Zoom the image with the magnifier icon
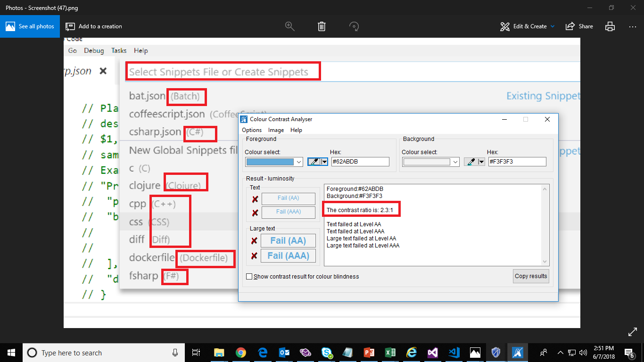 290,26
